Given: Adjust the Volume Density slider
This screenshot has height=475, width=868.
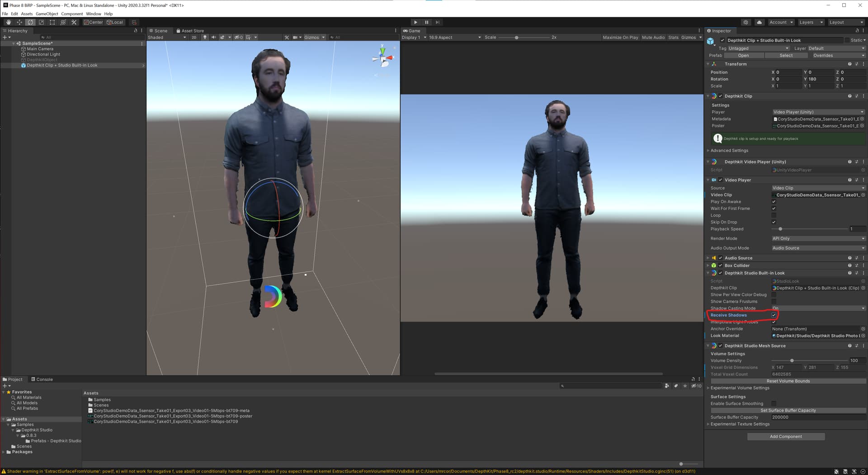Looking at the screenshot, I should 792,361.
